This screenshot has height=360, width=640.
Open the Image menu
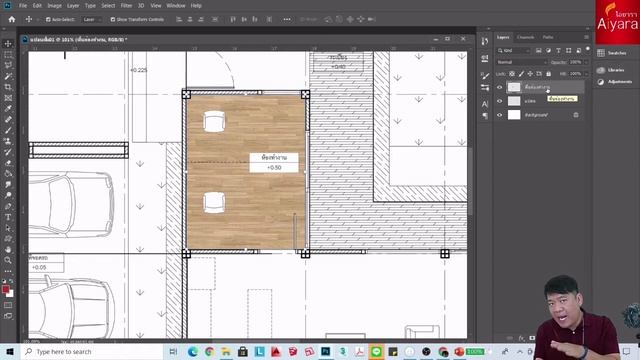pos(54,6)
